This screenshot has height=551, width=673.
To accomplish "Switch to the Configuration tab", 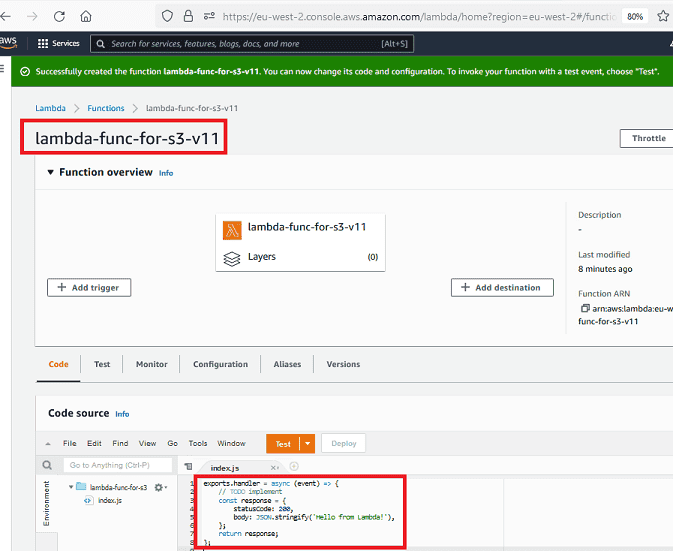I will pyautogui.click(x=220, y=364).
